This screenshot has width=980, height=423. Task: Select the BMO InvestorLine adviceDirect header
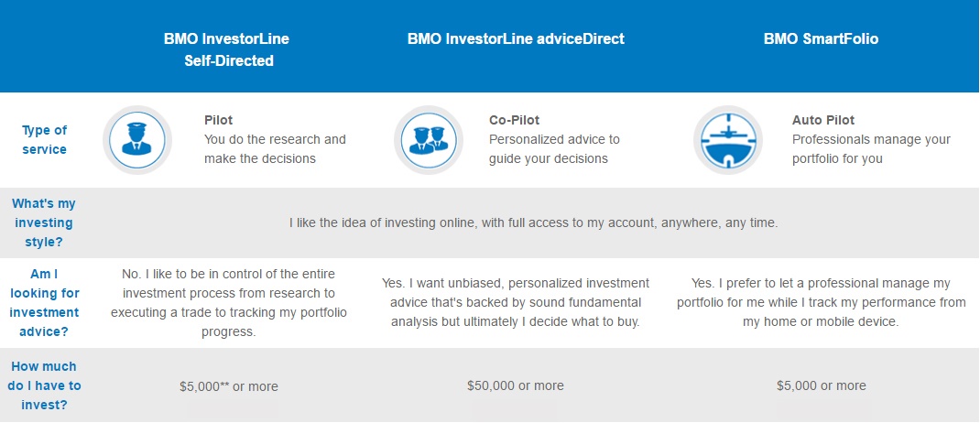pos(516,38)
